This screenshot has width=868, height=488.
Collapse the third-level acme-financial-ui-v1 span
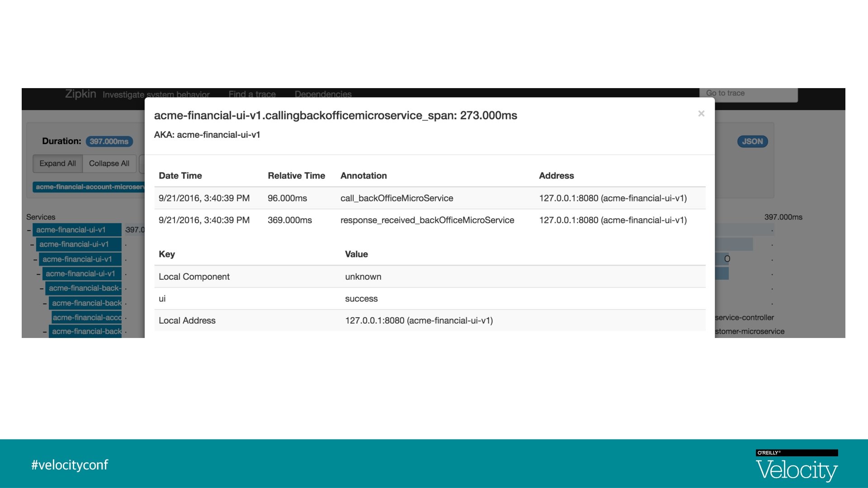(35, 260)
